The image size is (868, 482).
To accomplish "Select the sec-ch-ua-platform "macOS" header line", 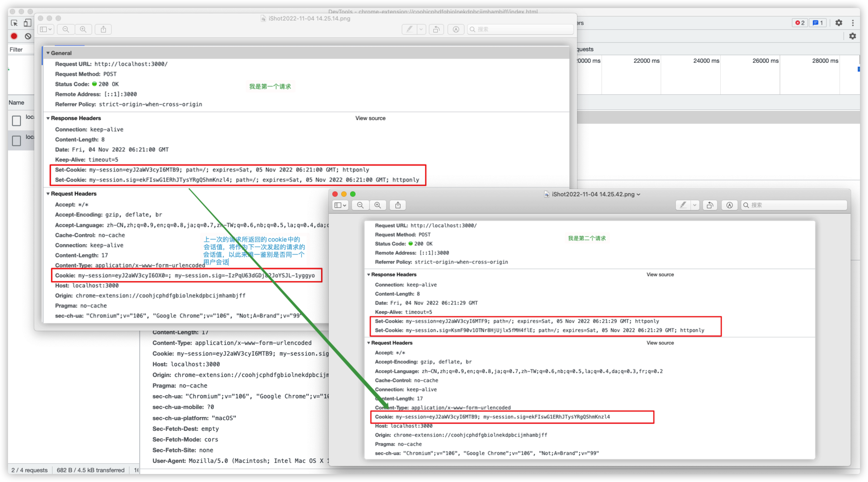I will pyautogui.click(x=194, y=418).
